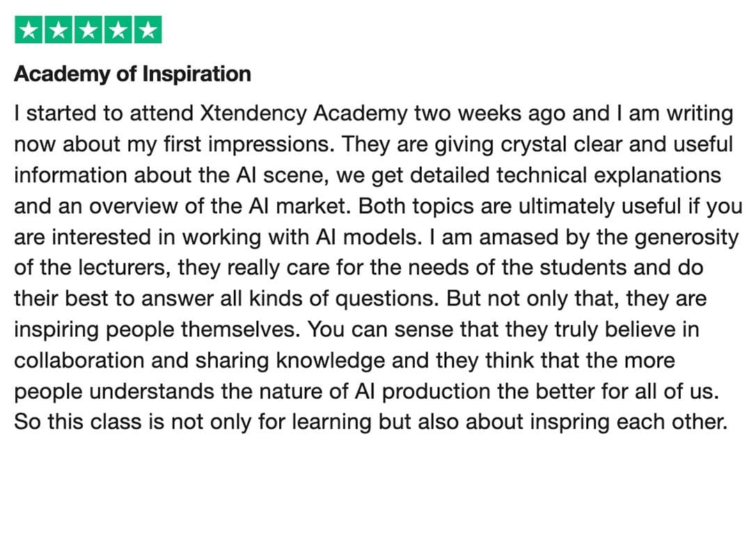Click the first green rating star
Screen dimensions: 756x545
tap(29, 30)
